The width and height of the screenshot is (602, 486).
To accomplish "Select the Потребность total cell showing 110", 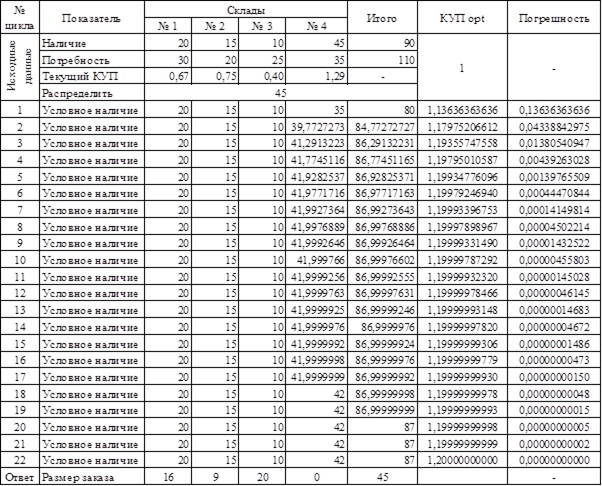I will pyautogui.click(x=383, y=59).
